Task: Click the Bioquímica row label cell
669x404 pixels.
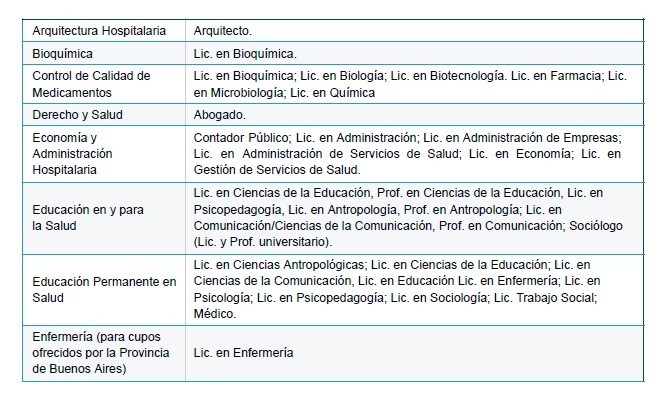Action: [64, 53]
